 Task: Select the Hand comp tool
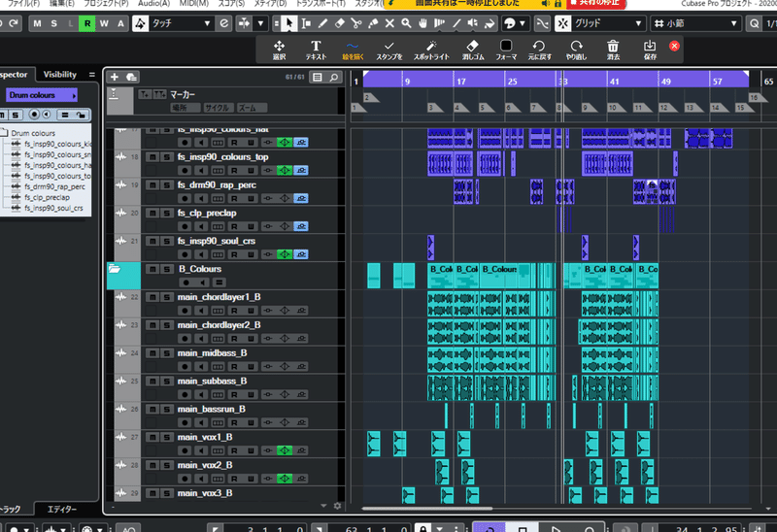(422, 23)
